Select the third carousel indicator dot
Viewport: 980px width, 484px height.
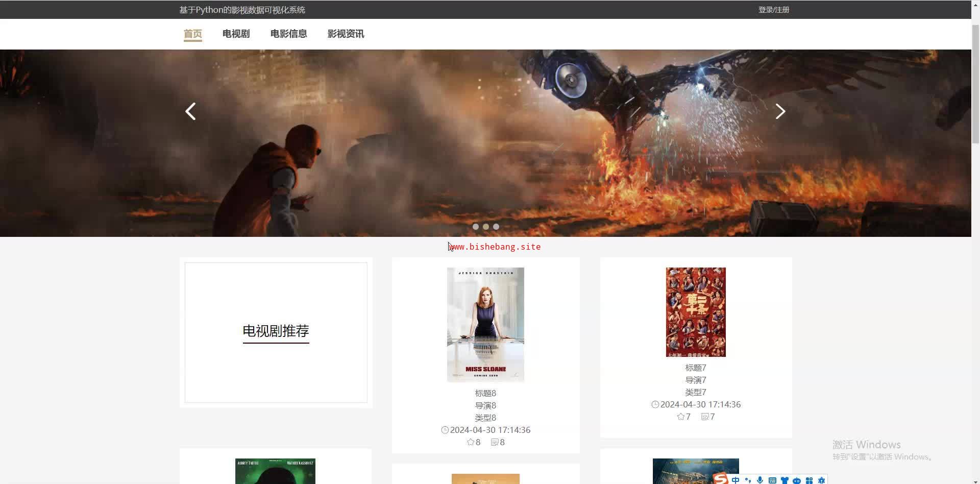click(x=496, y=227)
